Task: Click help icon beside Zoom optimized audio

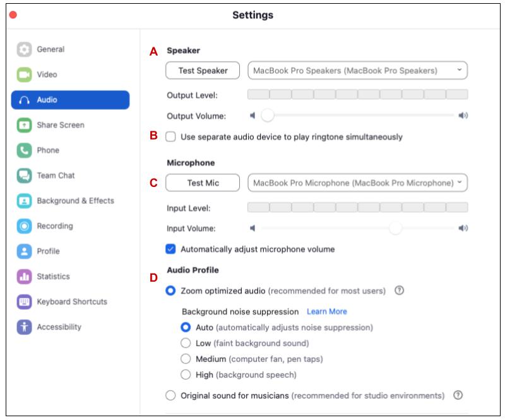Action: pos(399,291)
